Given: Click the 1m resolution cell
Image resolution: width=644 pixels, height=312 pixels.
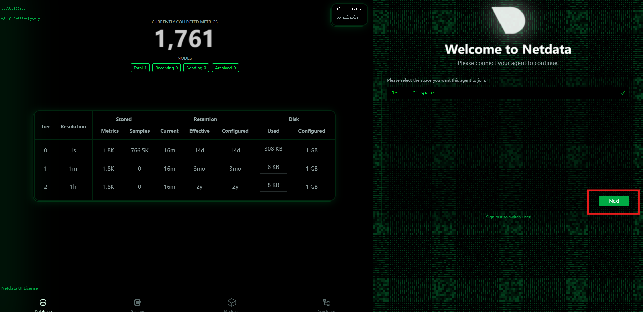Looking at the screenshot, I should tap(73, 169).
